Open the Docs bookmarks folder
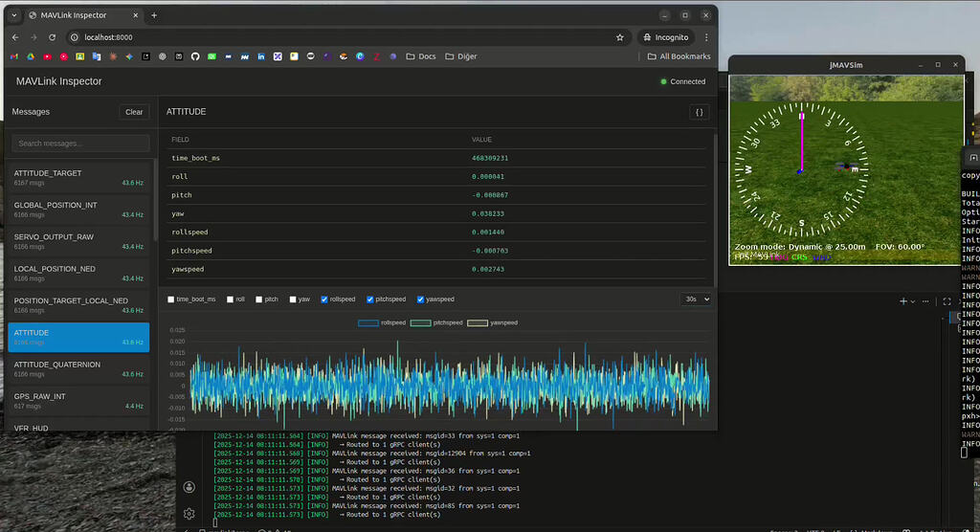This screenshot has height=532, width=980. [x=420, y=56]
